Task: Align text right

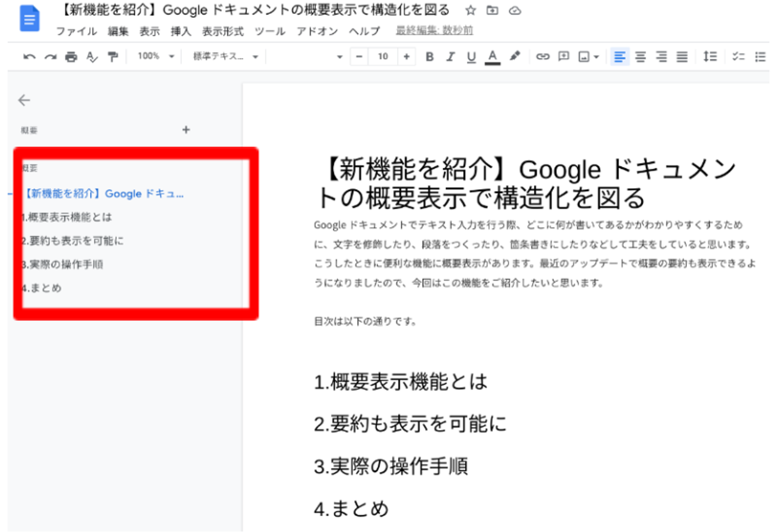Action: (x=662, y=56)
